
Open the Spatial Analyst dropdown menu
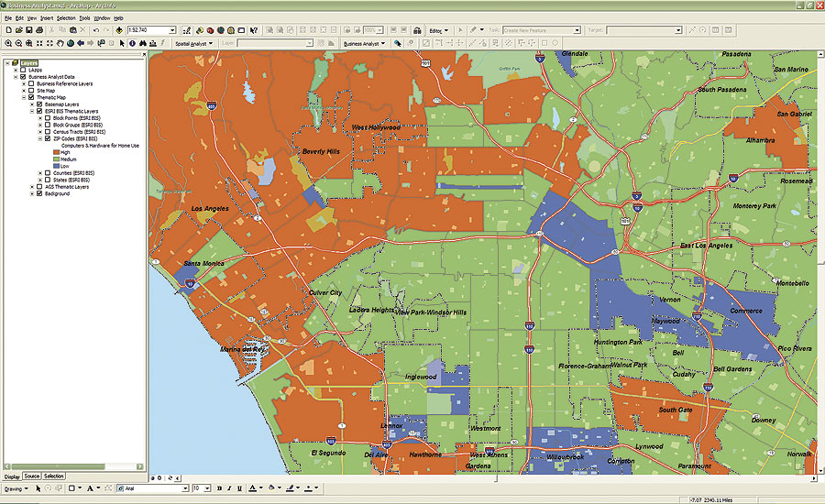194,43
